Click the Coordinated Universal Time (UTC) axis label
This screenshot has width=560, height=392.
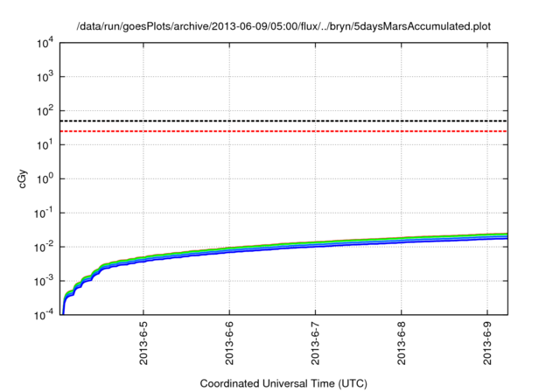click(283, 383)
